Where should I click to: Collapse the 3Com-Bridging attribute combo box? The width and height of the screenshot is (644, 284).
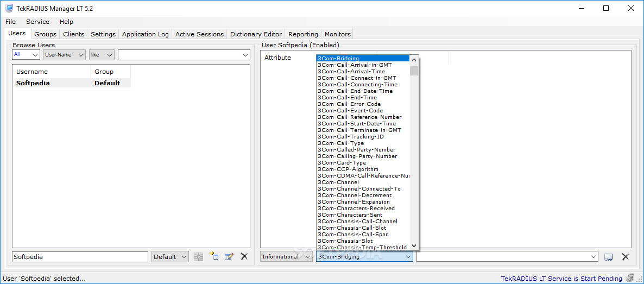[408, 256]
